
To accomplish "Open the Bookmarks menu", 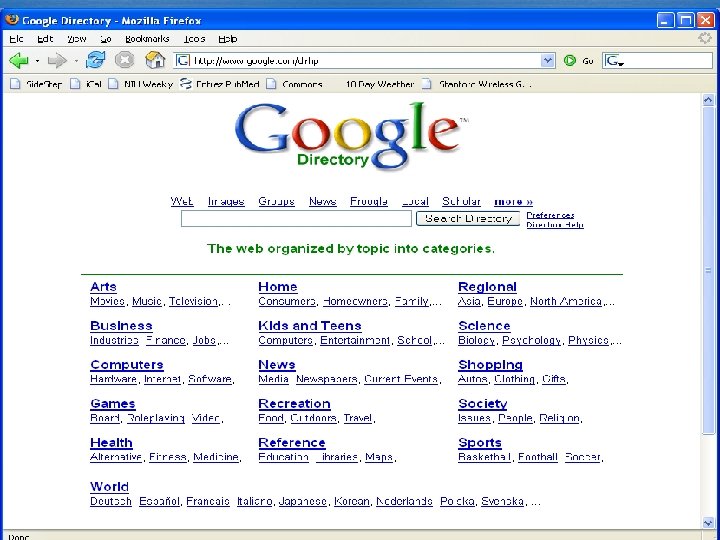I will pos(147,39).
